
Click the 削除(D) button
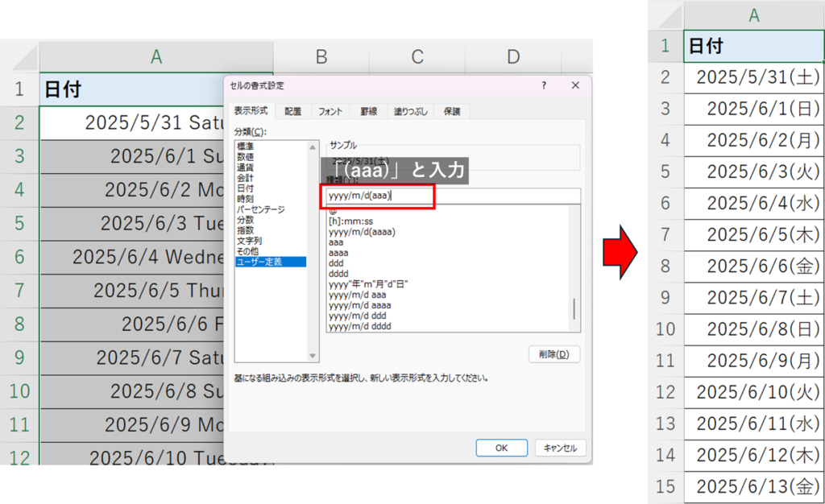[554, 354]
